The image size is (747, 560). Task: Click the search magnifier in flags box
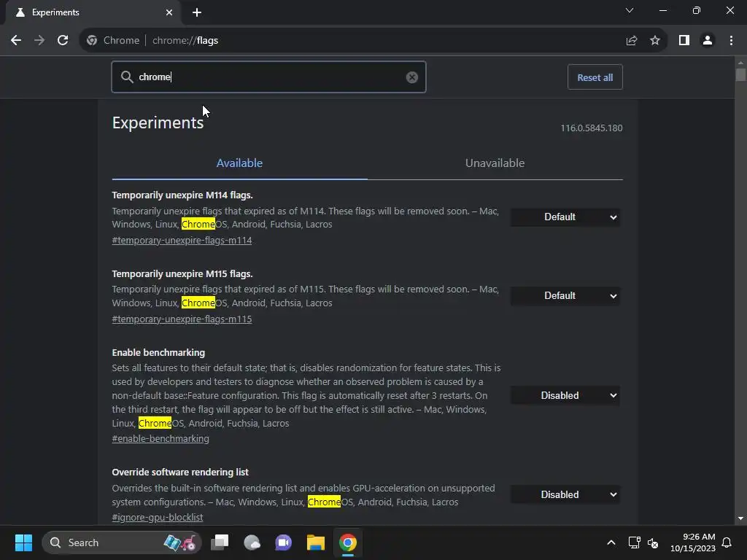[x=127, y=77]
